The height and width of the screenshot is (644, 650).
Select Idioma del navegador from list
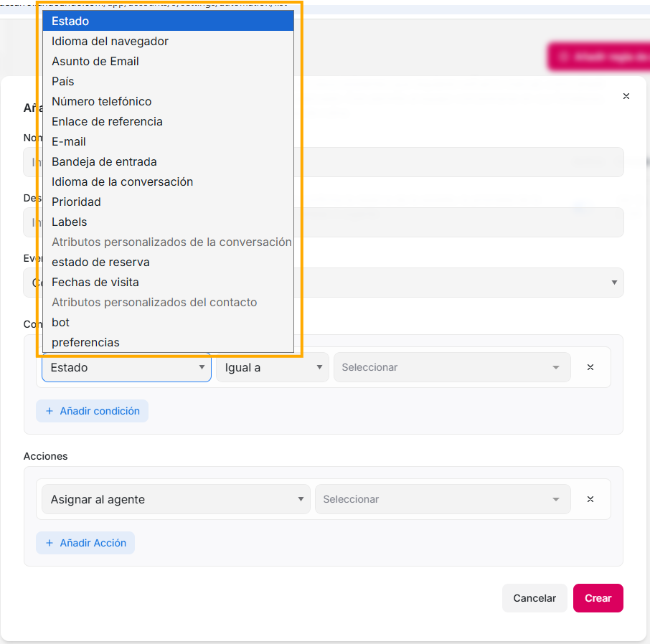tap(110, 42)
